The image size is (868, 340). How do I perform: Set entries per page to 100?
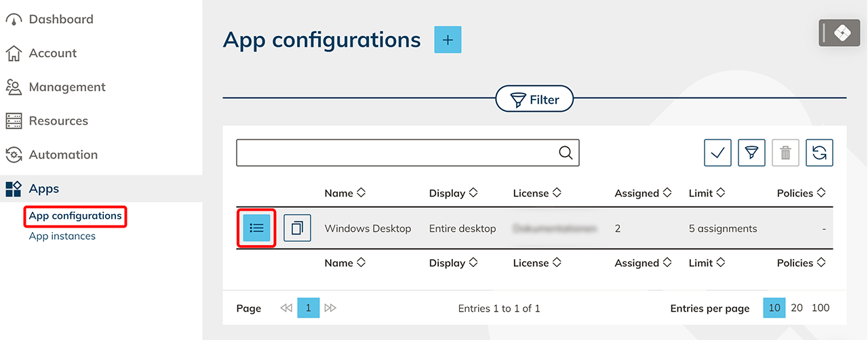pyautogui.click(x=821, y=308)
